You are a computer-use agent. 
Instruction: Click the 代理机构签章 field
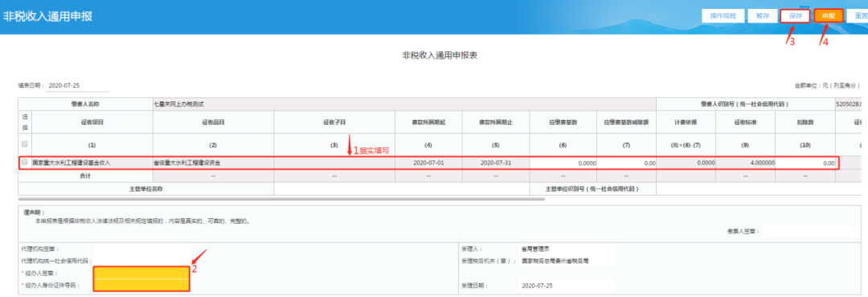pyautogui.click(x=141, y=250)
